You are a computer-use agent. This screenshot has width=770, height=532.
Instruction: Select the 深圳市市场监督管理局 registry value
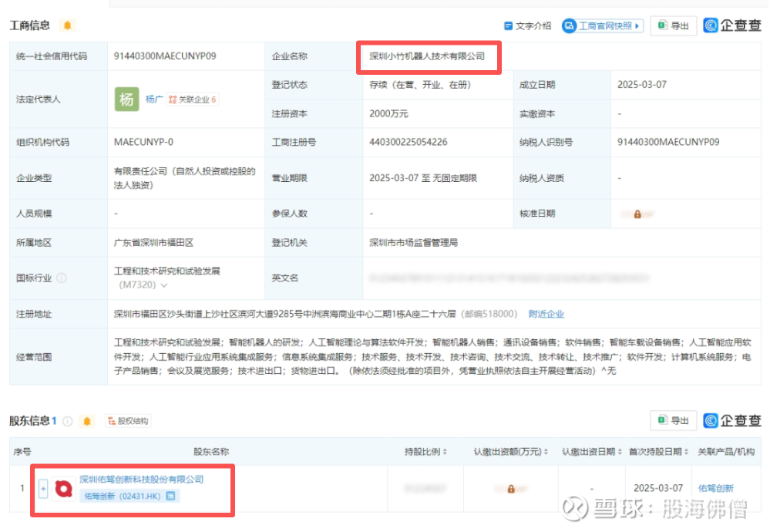pyautogui.click(x=413, y=243)
